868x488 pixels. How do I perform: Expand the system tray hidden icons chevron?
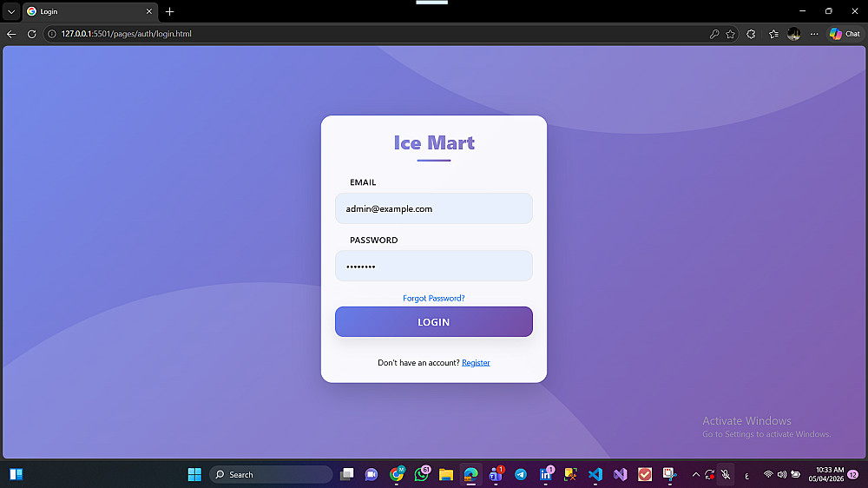[x=696, y=475]
